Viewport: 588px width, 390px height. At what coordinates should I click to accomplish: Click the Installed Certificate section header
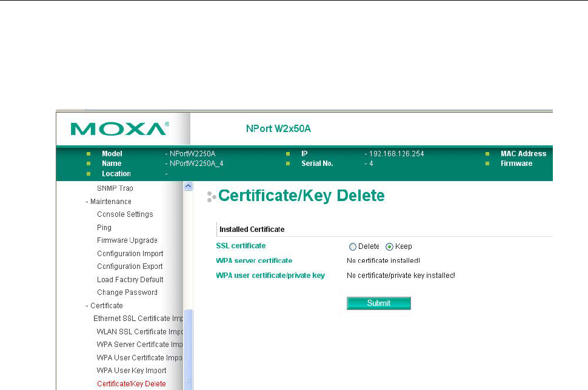coord(252,230)
